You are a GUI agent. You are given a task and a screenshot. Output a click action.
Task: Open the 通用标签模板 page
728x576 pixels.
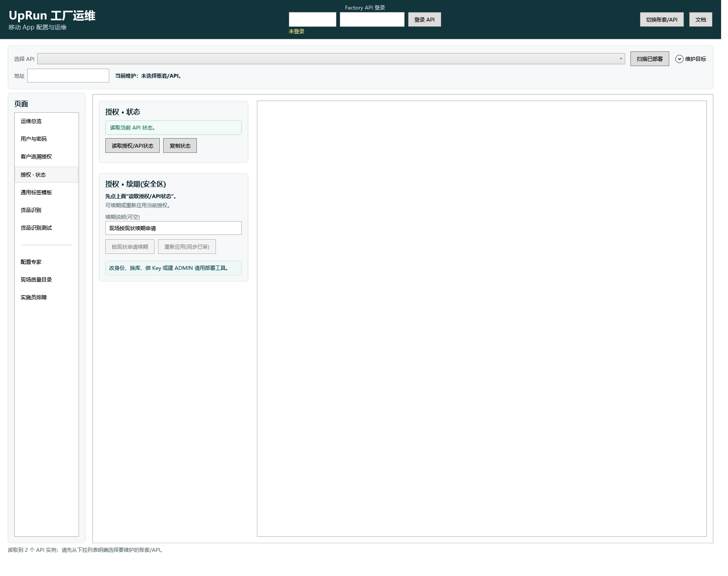point(47,193)
